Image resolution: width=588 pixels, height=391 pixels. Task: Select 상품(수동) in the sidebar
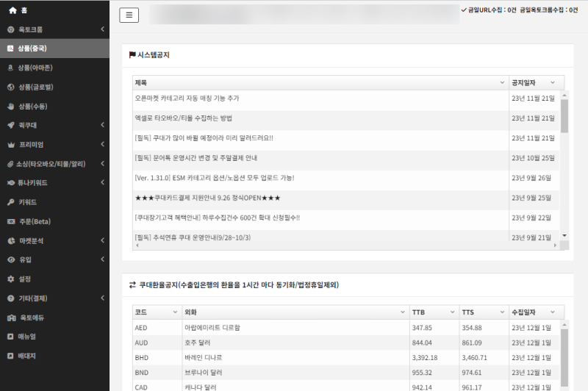point(54,106)
